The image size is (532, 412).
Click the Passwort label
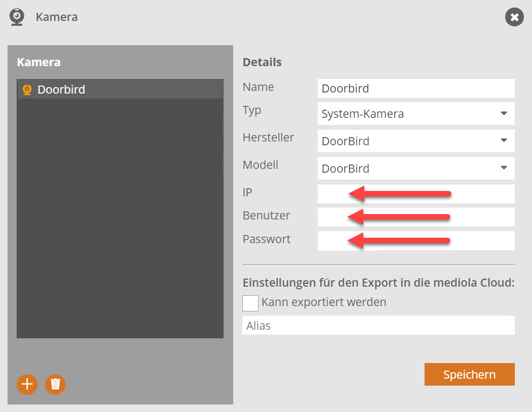click(267, 239)
